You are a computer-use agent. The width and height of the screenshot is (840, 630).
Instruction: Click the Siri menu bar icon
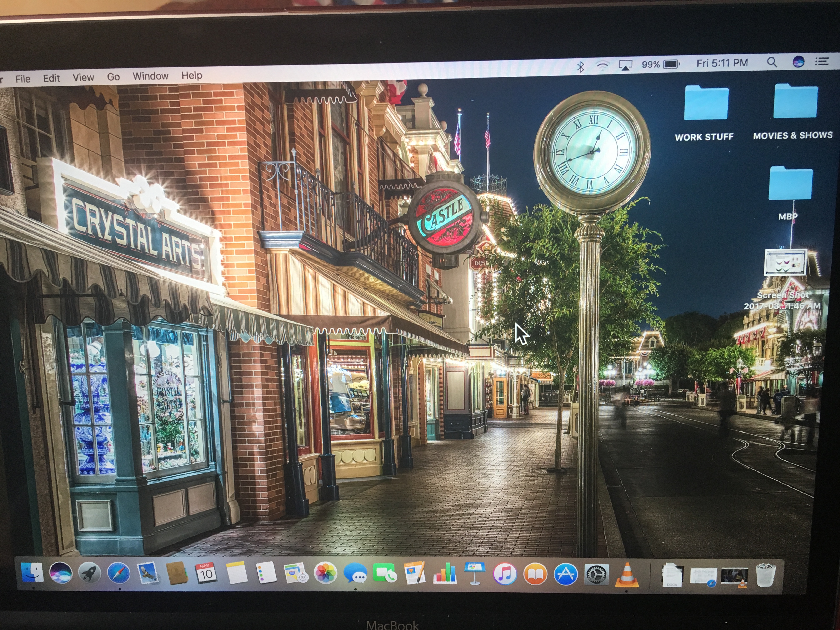pyautogui.click(x=798, y=61)
